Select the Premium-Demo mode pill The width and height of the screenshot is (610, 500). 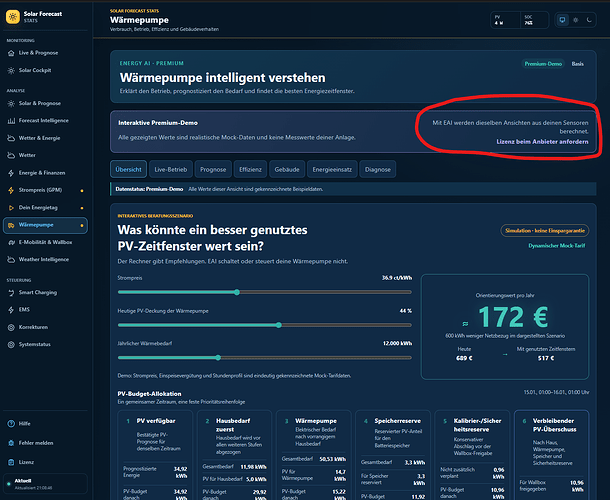point(543,64)
